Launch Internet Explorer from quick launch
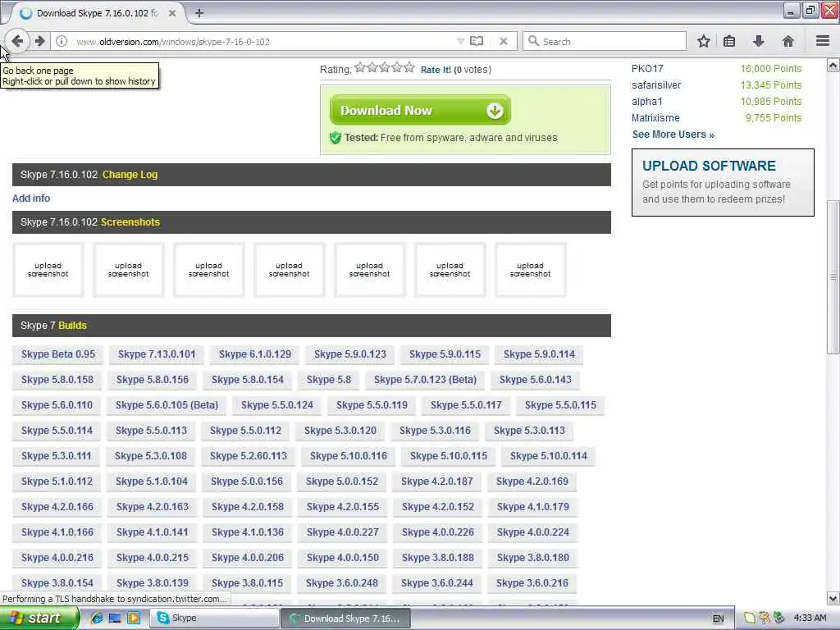The height and width of the screenshot is (630, 840). point(97,619)
